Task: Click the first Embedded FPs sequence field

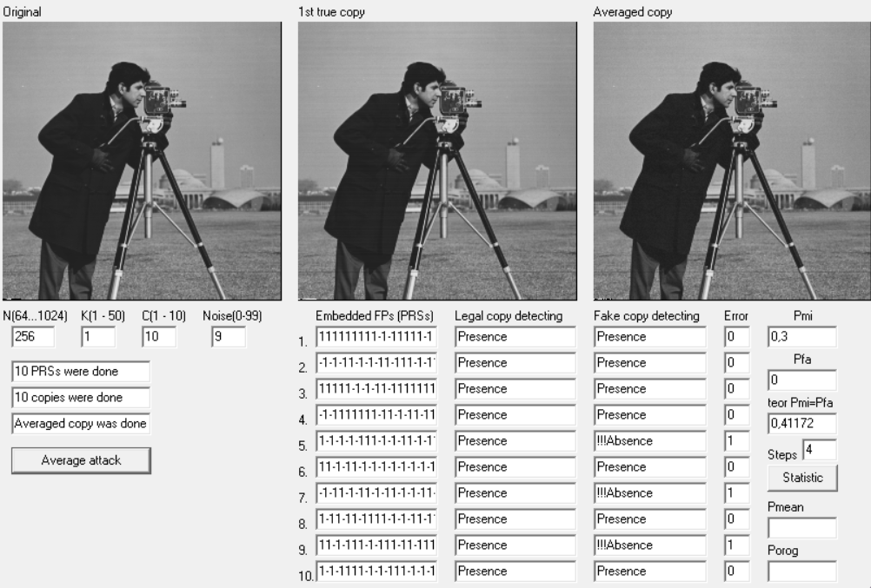Action: point(376,336)
